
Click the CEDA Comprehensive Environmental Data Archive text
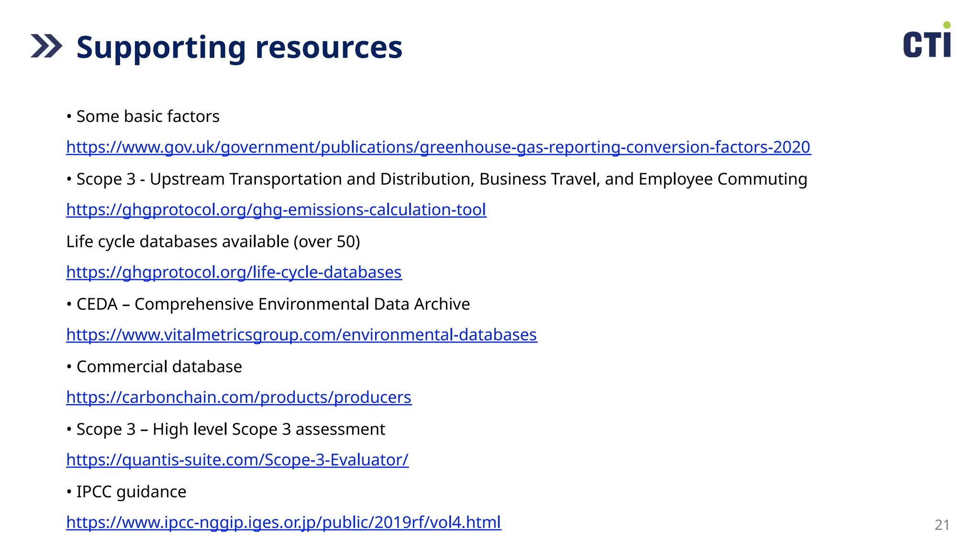(x=273, y=304)
